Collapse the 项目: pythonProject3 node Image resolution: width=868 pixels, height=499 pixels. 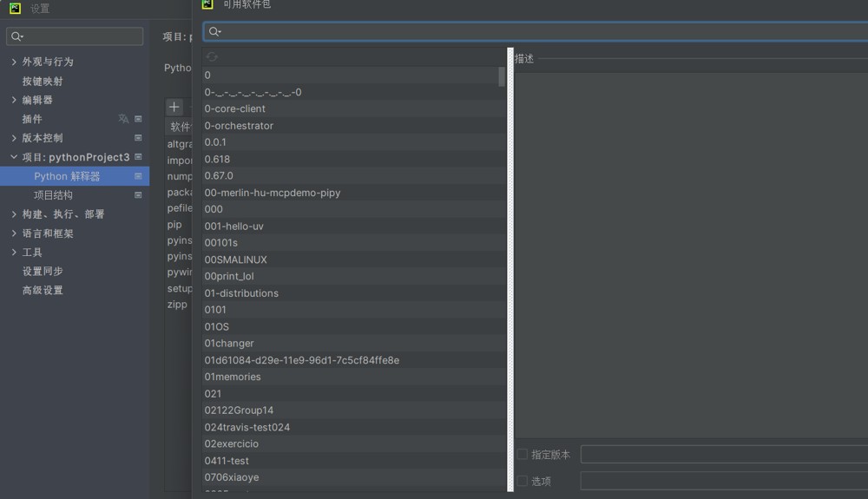pos(14,157)
